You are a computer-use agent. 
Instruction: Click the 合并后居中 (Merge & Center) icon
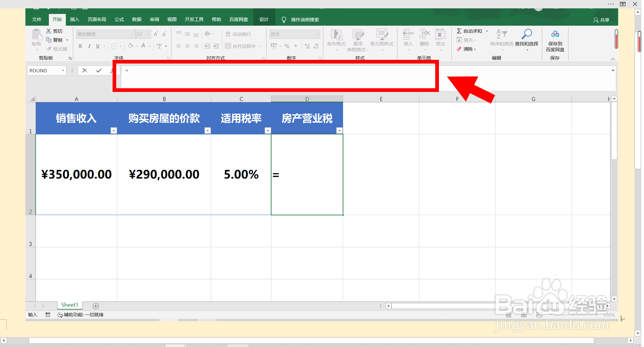coord(228,46)
